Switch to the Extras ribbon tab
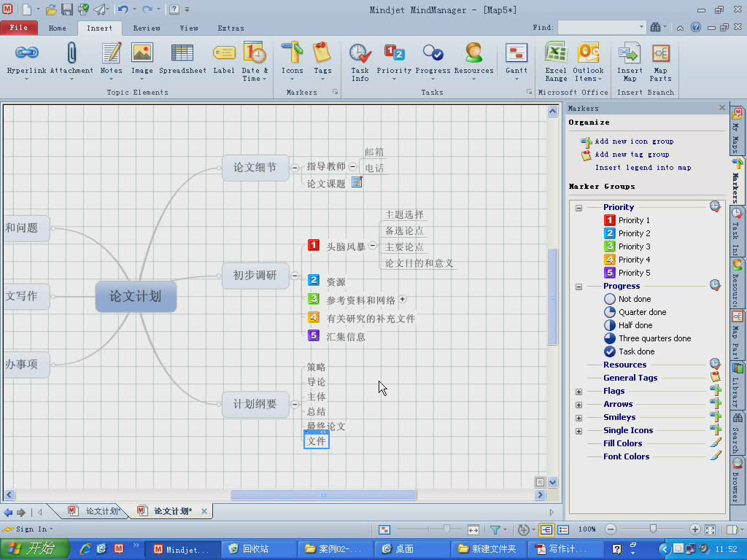The width and height of the screenshot is (747, 560). (x=231, y=28)
